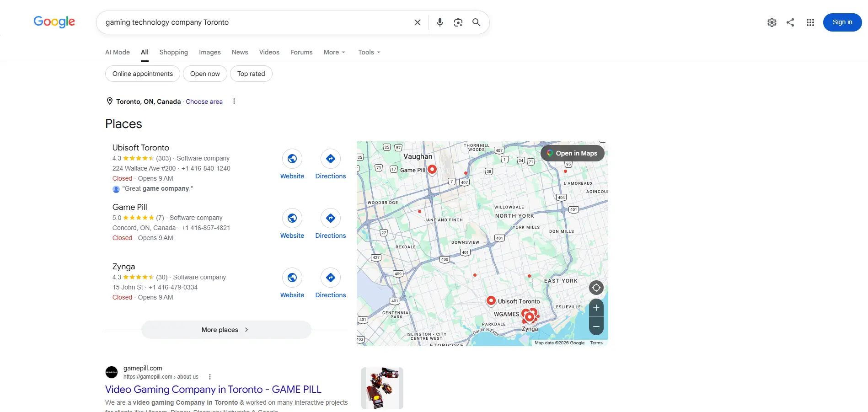Toggle the Open now filter chip

(205, 74)
